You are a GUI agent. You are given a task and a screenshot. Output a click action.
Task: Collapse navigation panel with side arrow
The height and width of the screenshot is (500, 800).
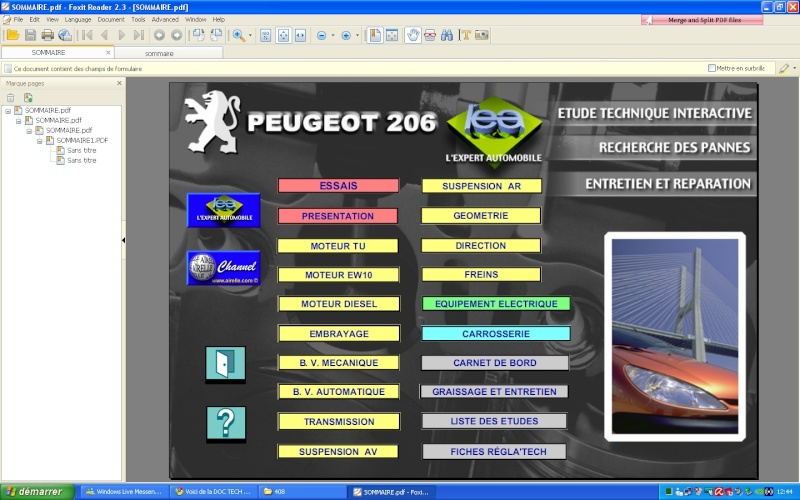point(123,240)
